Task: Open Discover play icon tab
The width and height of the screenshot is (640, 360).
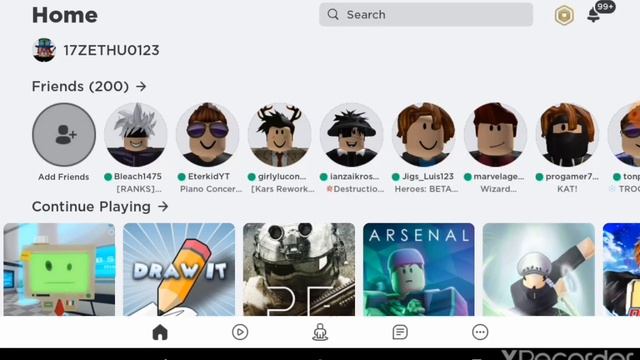Action: pyautogui.click(x=240, y=332)
